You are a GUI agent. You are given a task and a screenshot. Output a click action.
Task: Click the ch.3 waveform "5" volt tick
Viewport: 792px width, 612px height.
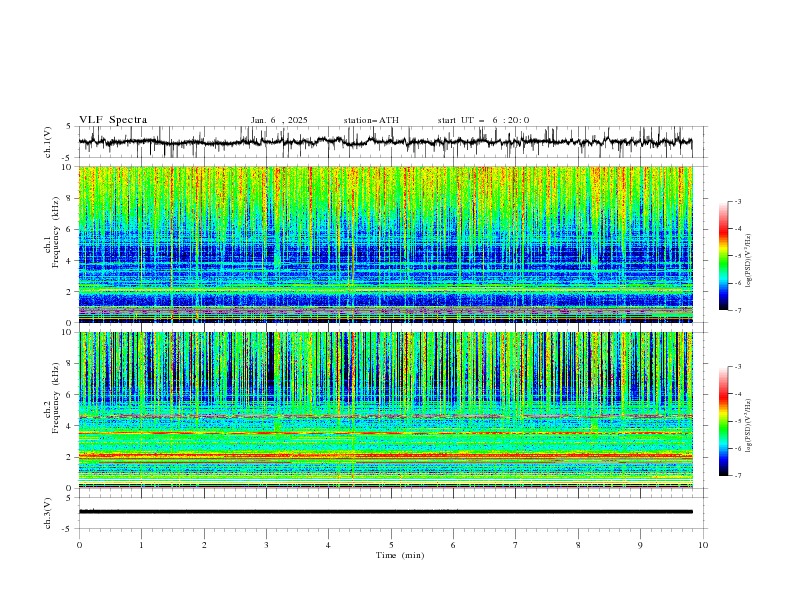tap(69, 498)
